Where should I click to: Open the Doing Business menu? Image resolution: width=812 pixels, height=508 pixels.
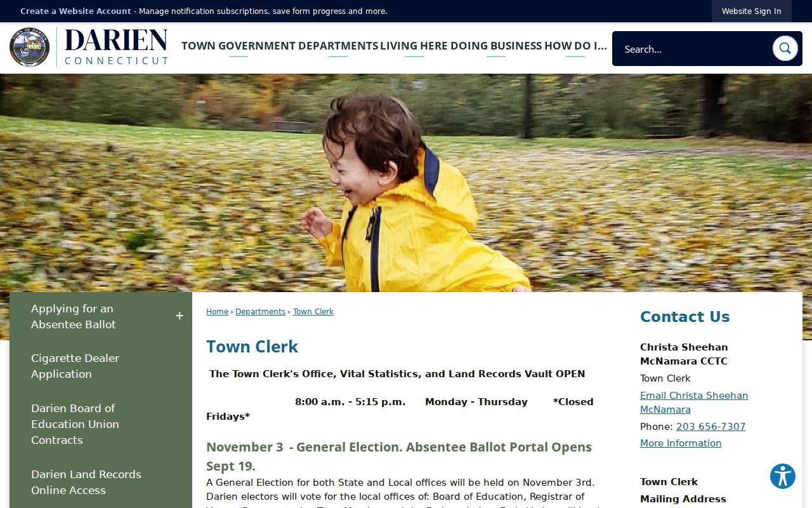(496, 46)
